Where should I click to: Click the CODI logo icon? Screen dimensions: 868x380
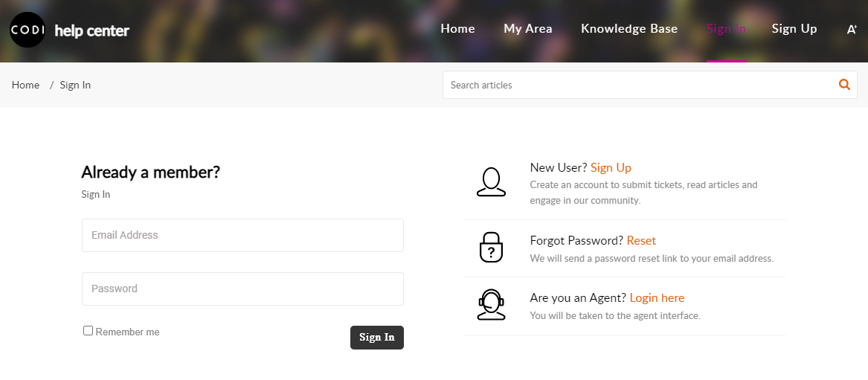click(x=27, y=30)
